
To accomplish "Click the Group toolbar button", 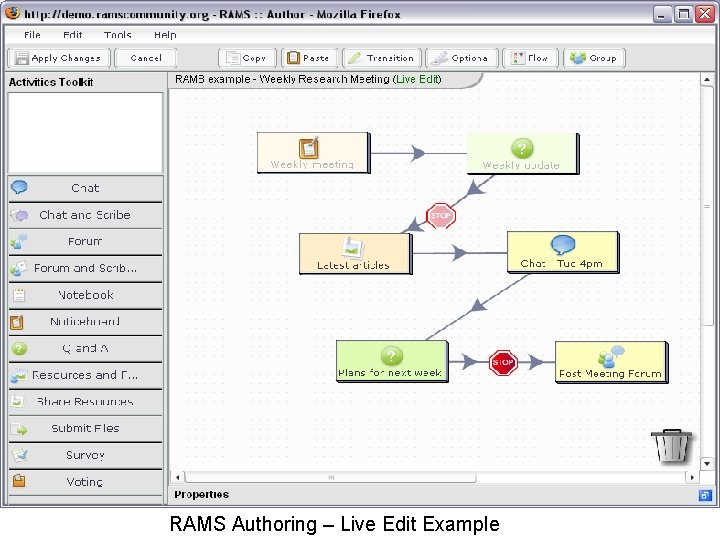I will tap(594, 58).
